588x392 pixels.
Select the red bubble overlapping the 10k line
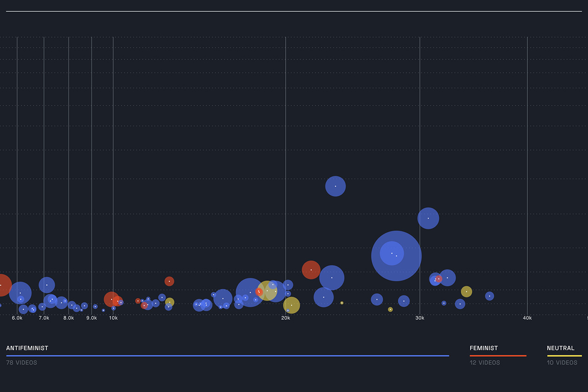coord(112,299)
